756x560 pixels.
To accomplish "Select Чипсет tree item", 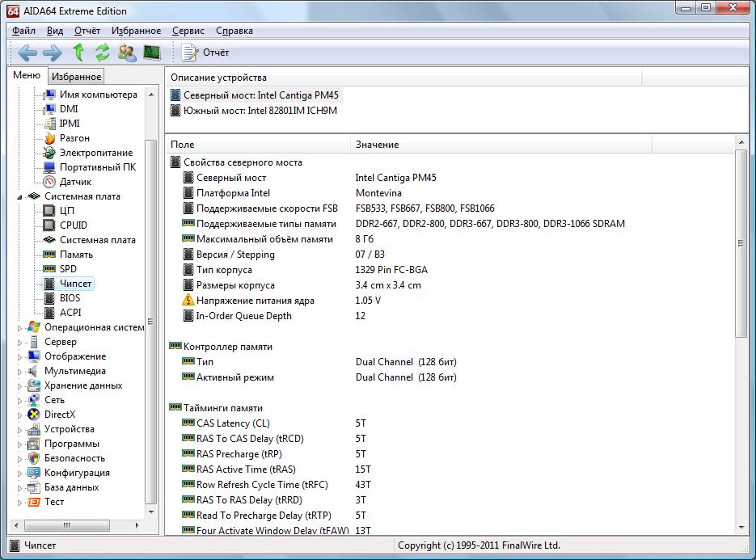I will coord(75,284).
